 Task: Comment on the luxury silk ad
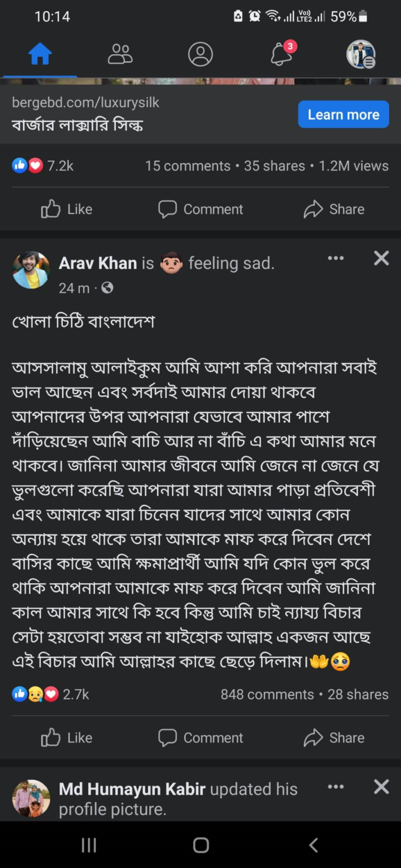click(200, 209)
